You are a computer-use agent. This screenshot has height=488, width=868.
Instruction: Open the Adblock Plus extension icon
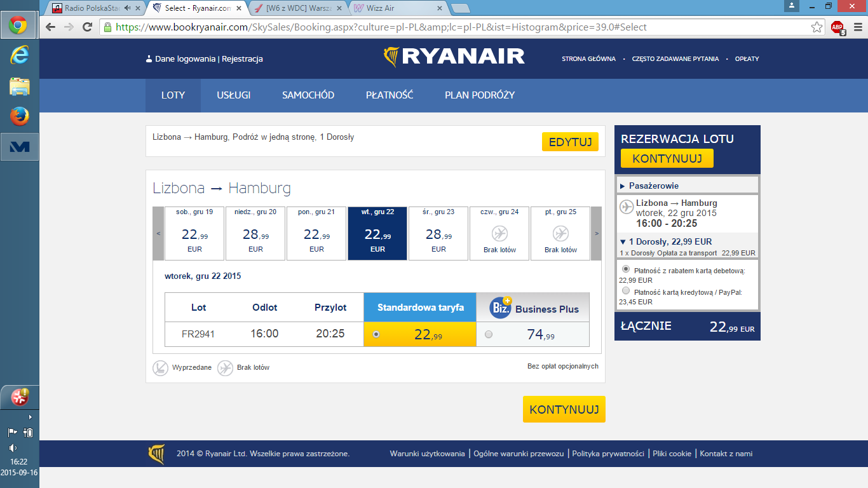(x=838, y=27)
